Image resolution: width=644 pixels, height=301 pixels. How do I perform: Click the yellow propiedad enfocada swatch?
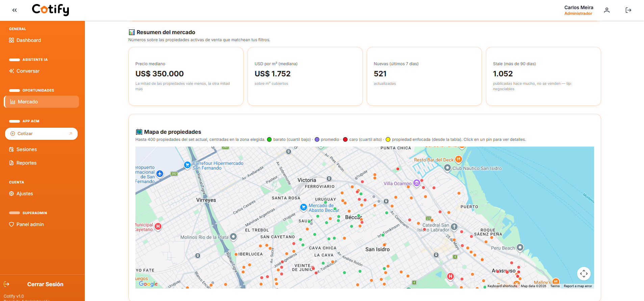pyautogui.click(x=388, y=140)
